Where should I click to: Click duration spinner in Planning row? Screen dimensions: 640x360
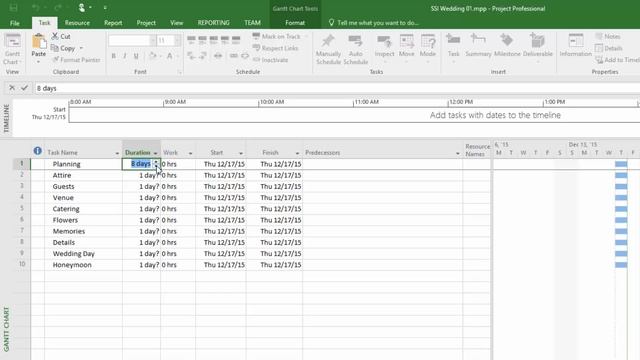tap(156, 164)
